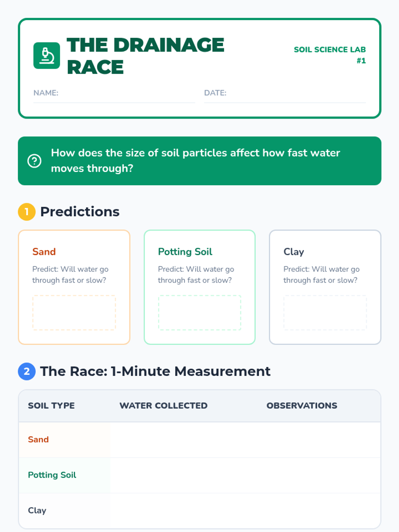Click the microscope icon in the header
Viewport: 399px width, 532px height.
(47, 56)
